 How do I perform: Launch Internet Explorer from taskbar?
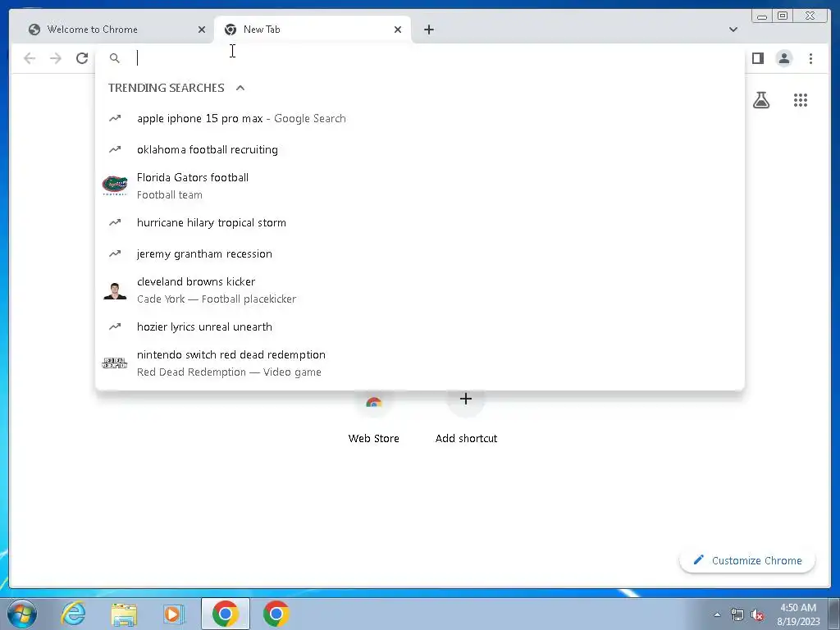pos(72,614)
